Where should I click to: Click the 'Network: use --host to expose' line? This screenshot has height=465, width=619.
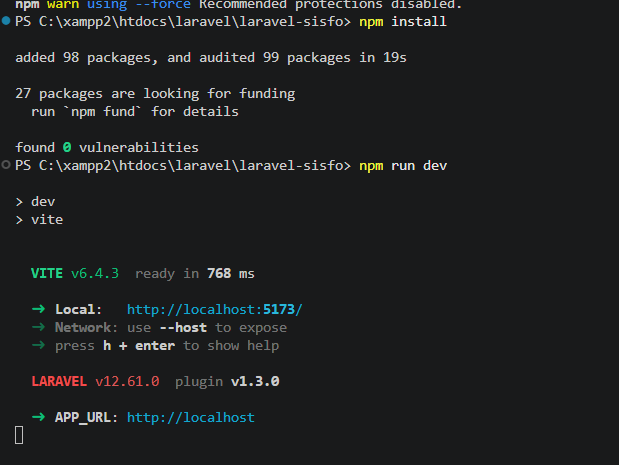(x=159, y=328)
